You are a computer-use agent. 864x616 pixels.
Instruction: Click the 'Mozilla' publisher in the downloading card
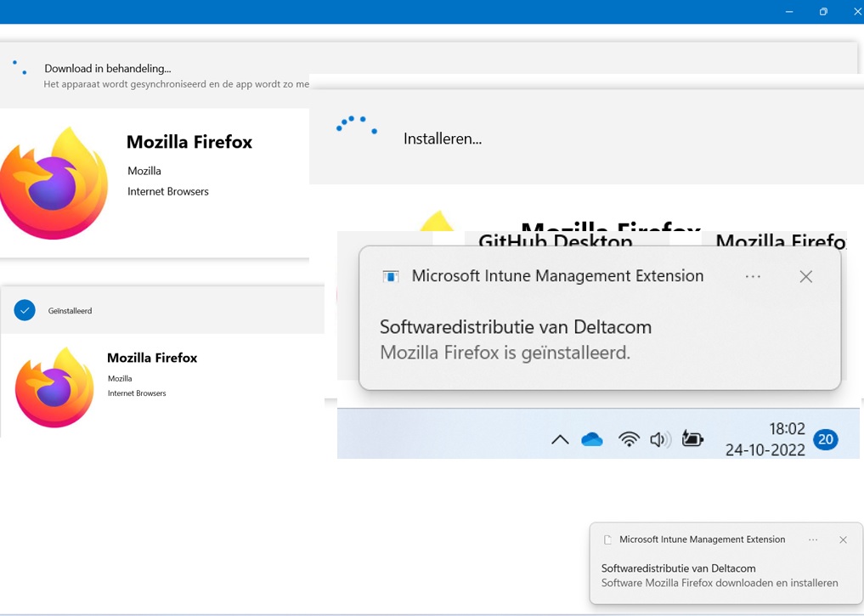point(144,171)
